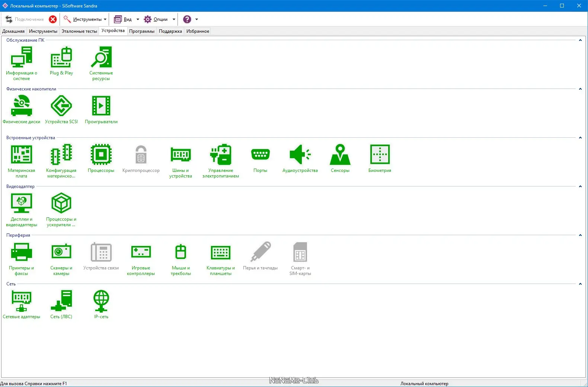The height and width of the screenshot is (387, 588).
Task: Open the Вид toolbar menu
Action: (127, 19)
